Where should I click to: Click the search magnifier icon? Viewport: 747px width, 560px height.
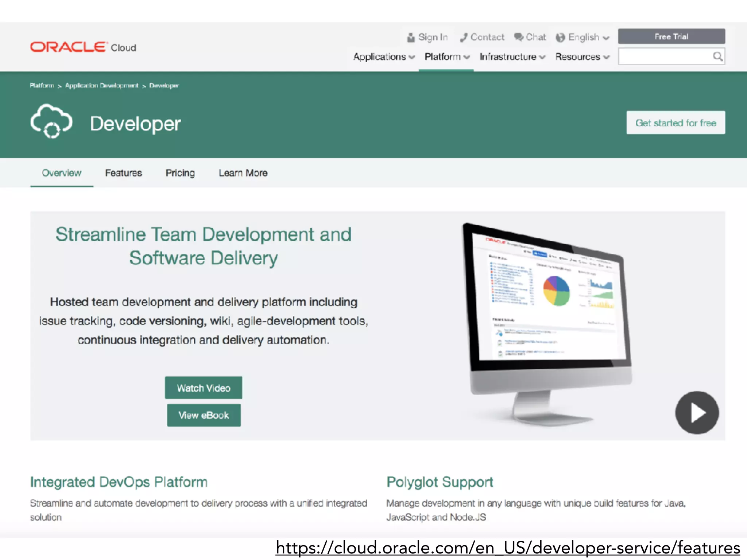click(717, 57)
